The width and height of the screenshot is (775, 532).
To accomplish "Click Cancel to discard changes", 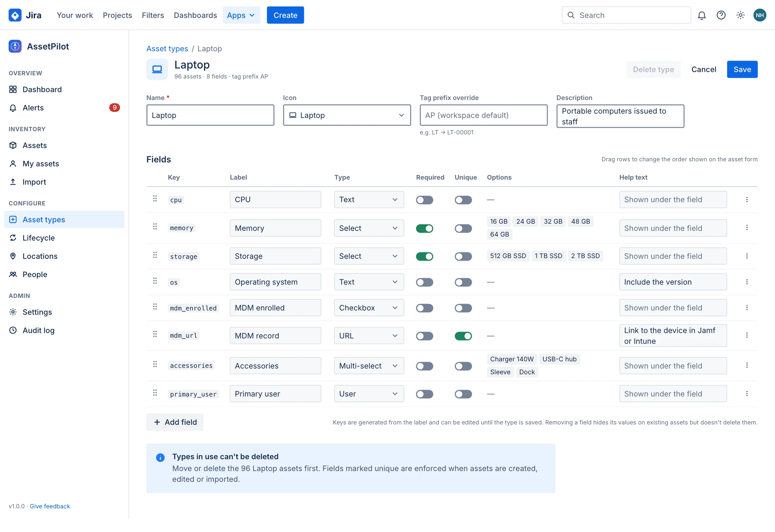I will click(704, 70).
